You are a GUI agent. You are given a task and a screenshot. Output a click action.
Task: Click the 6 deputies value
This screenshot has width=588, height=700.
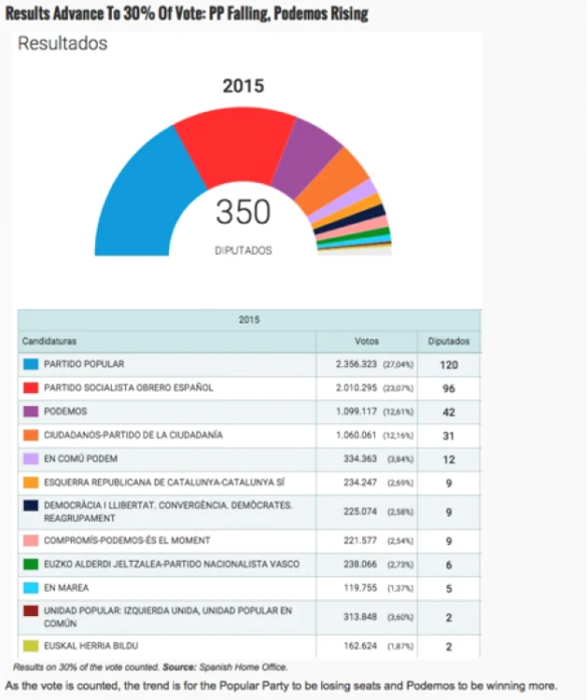449,565
